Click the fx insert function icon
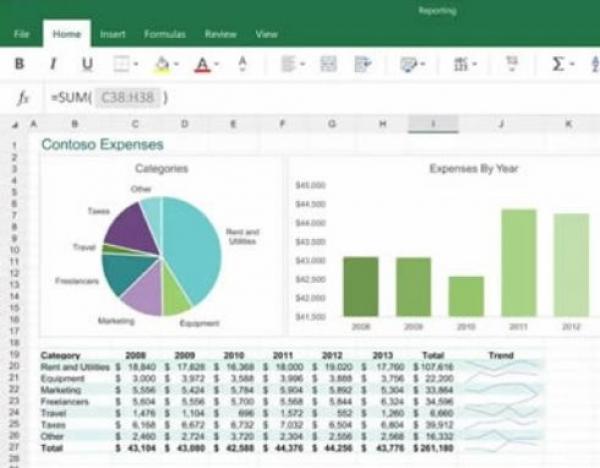The image size is (600, 468). coord(23,98)
